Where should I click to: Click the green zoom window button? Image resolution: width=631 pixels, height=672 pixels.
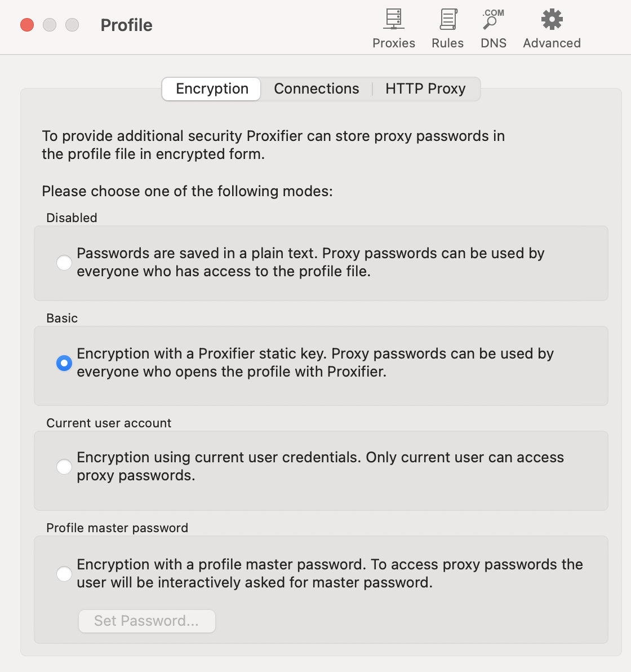coord(72,25)
